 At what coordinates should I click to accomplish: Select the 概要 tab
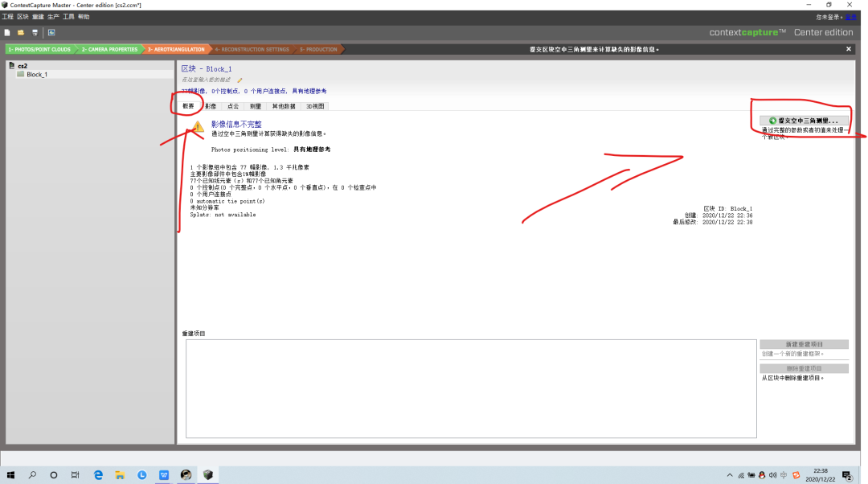coord(188,106)
